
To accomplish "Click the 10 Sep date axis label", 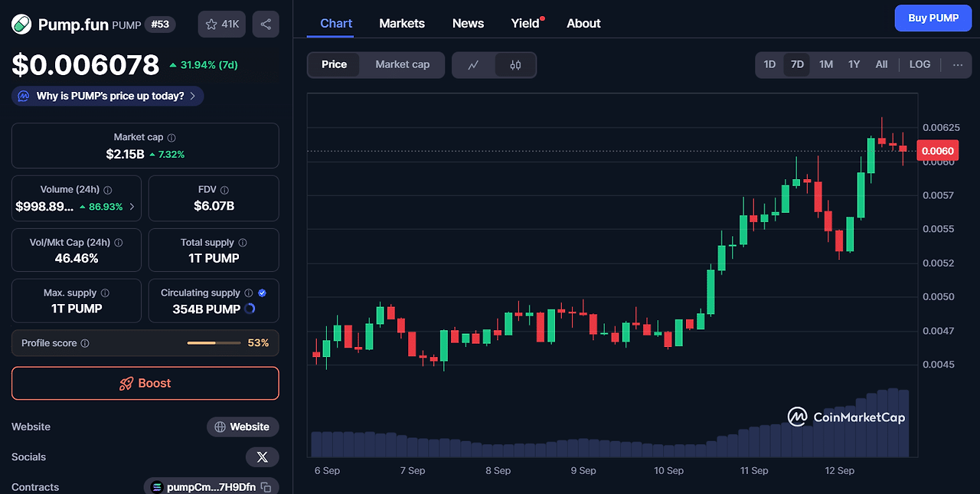I will coord(668,470).
